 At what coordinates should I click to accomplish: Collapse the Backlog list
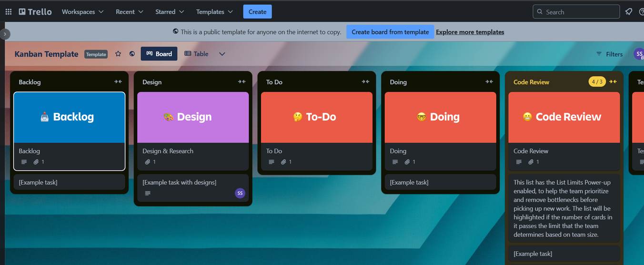coord(118,82)
